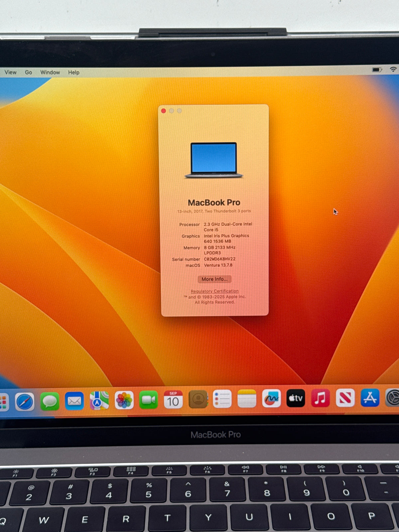This screenshot has height=532, width=399.
Task: Open Calendar showing SEP 10
Action: pos(173,399)
